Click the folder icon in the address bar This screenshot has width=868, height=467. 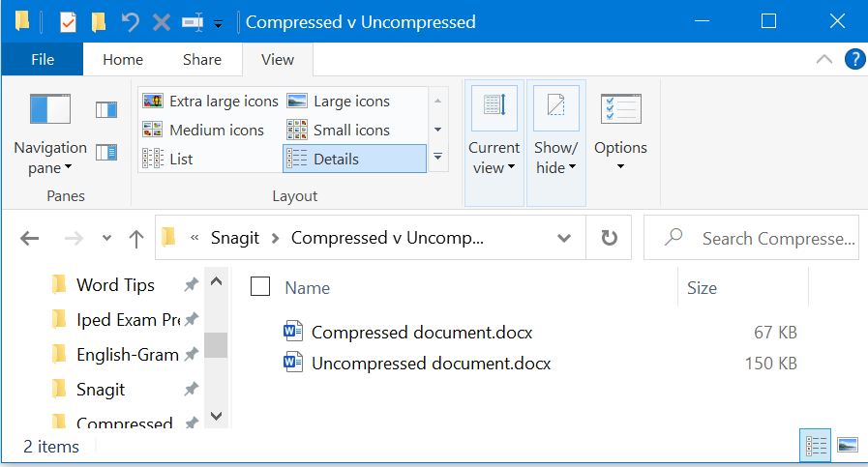(x=168, y=238)
